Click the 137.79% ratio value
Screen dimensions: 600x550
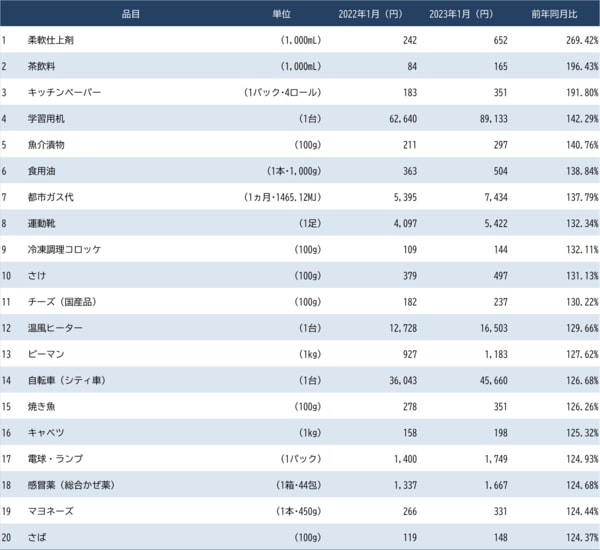click(582, 197)
